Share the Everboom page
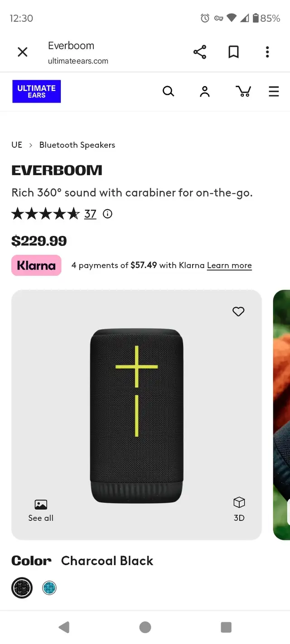The height and width of the screenshot is (644, 290). pyautogui.click(x=199, y=52)
